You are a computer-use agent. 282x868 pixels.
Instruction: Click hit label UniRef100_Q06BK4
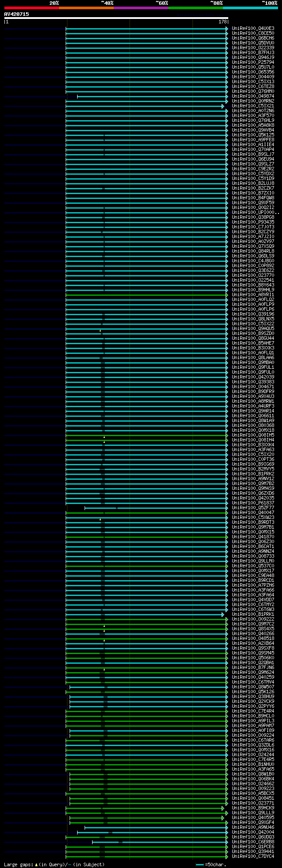(253, 779)
